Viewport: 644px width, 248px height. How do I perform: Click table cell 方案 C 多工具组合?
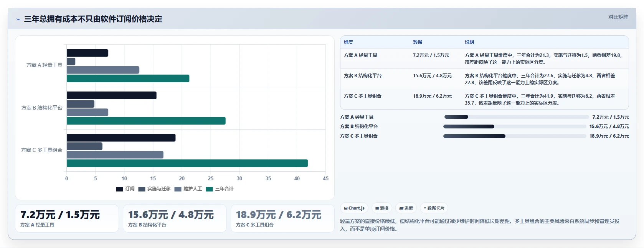pos(363,96)
